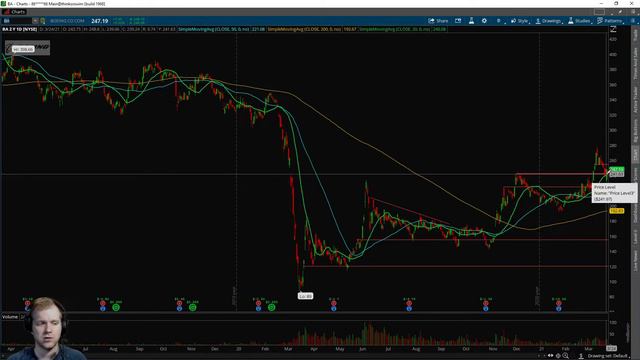Open the Drawing set: Default dropdown
640x360 pixels.
(608, 356)
